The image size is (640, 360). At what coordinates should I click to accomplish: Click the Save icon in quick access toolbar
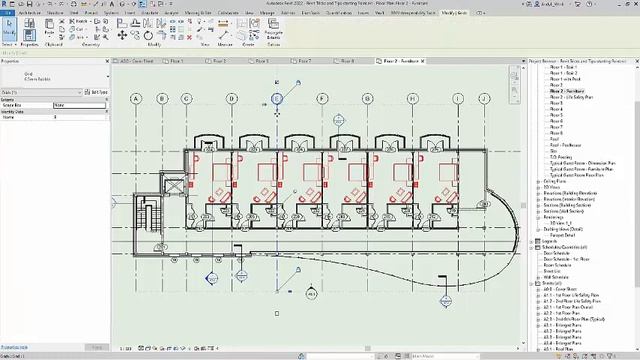pyautogui.click(x=29, y=4)
